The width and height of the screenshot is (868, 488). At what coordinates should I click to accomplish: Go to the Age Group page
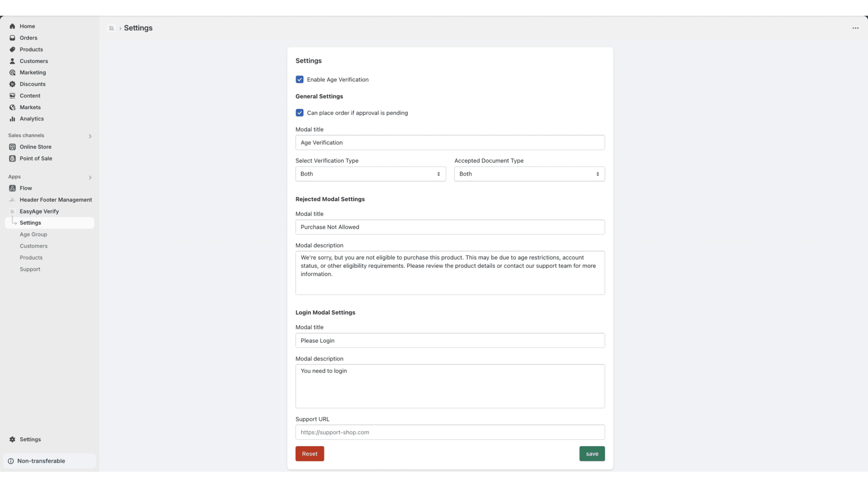coord(33,234)
